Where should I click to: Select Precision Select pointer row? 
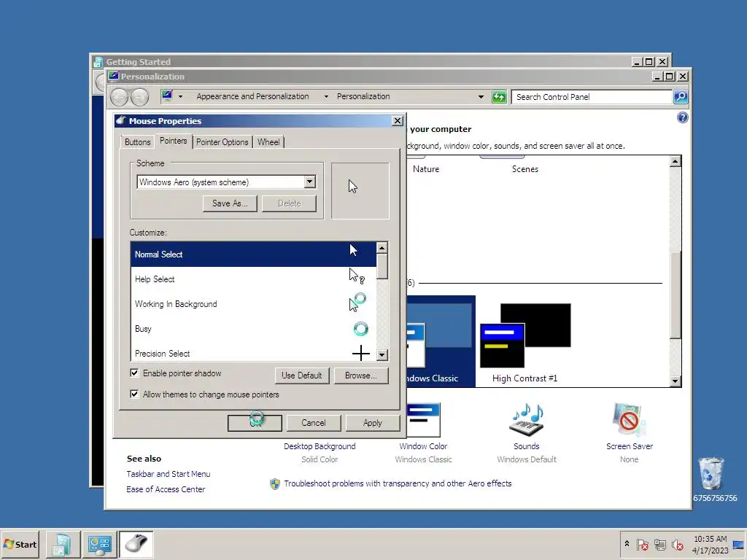pyautogui.click(x=253, y=353)
